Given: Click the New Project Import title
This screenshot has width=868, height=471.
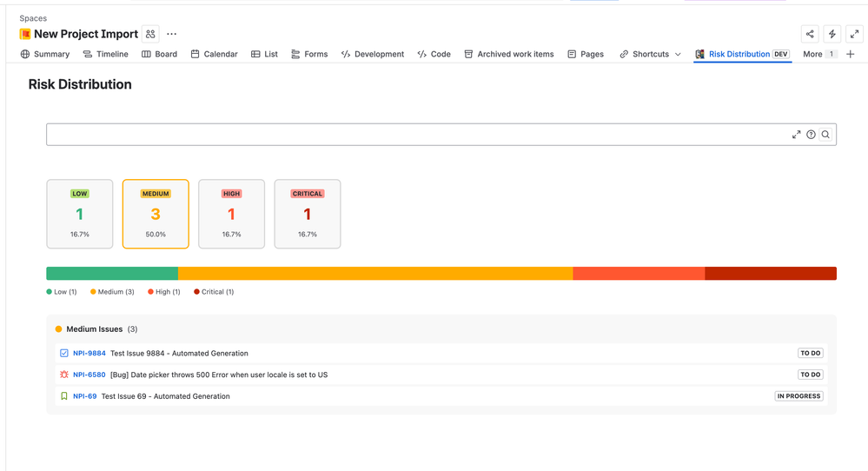Looking at the screenshot, I should point(86,34).
